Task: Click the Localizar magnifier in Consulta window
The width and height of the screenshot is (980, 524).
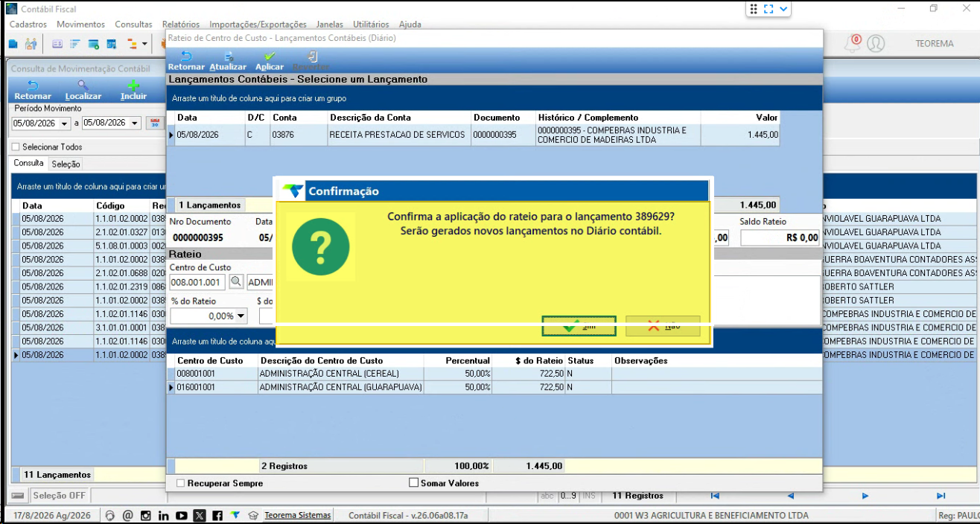Action: click(x=83, y=90)
